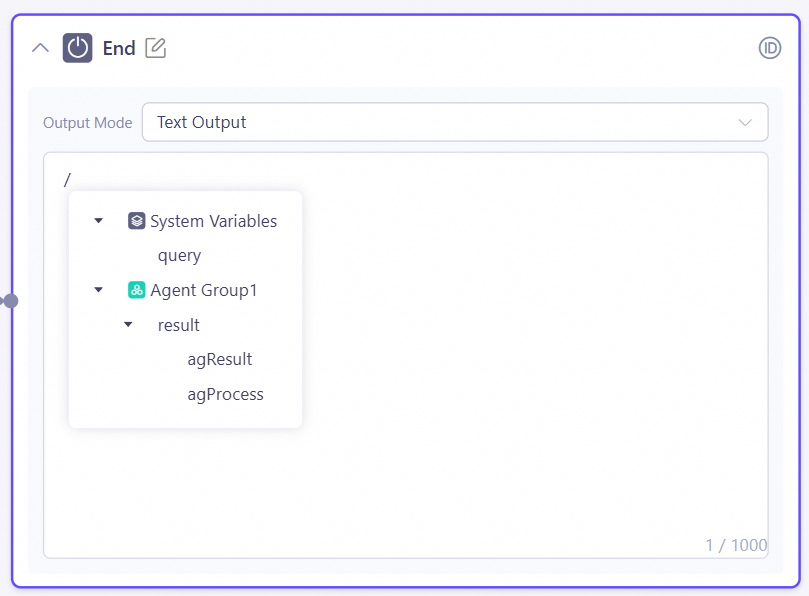This screenshot has height=596, width=809.
Task: Click the System Variables label
Action: (213, 221)
